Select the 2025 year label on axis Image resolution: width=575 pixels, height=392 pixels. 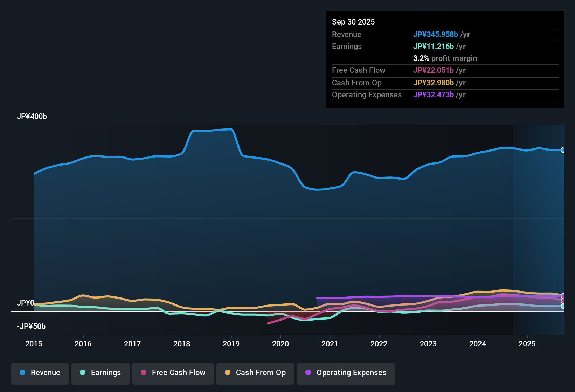pos(527,344)
